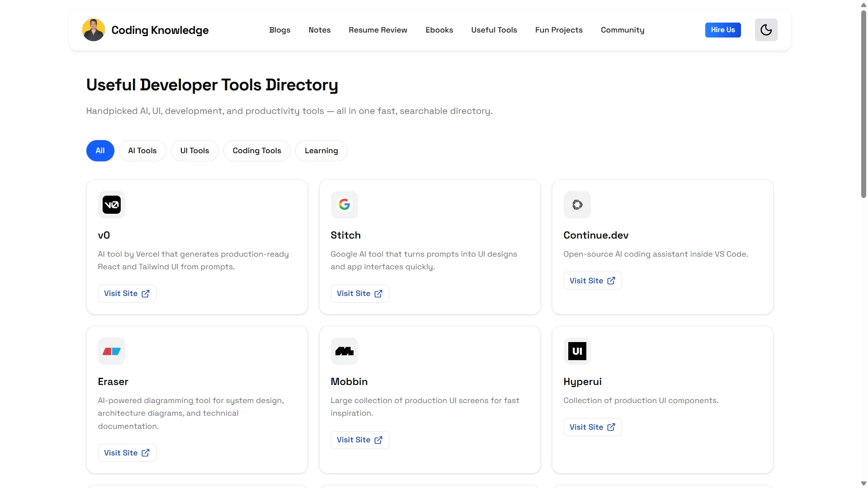The height and width of the screenshot is (488, 868).
Task: Visit Site for Mobbin
Action: point(360,440)
